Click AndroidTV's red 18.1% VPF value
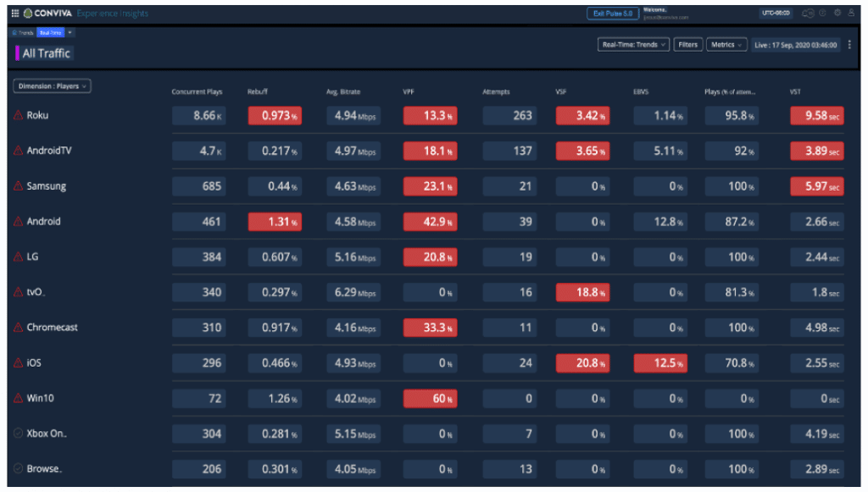This screenshot has height=492, width=868. click(430, 151)
